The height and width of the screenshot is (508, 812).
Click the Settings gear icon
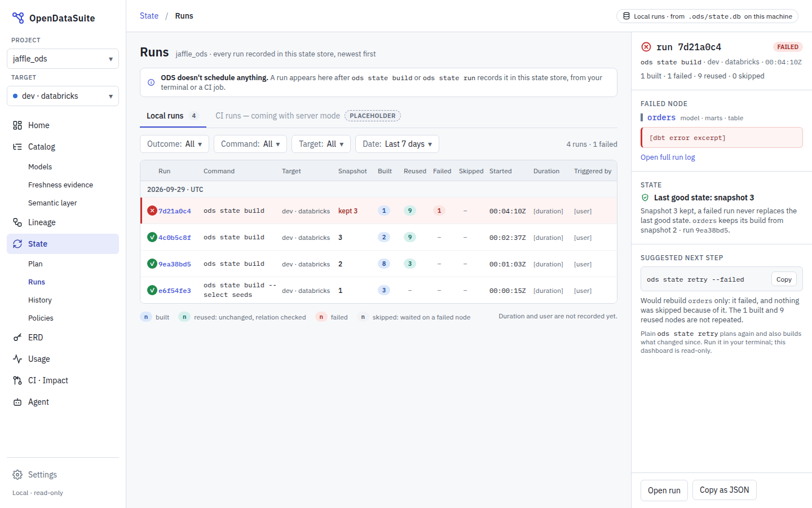[17, 475]
